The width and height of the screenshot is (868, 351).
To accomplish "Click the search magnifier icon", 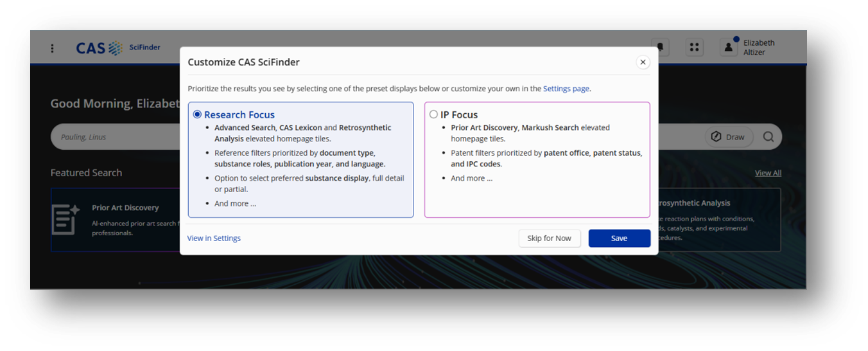I will point(768,137).
